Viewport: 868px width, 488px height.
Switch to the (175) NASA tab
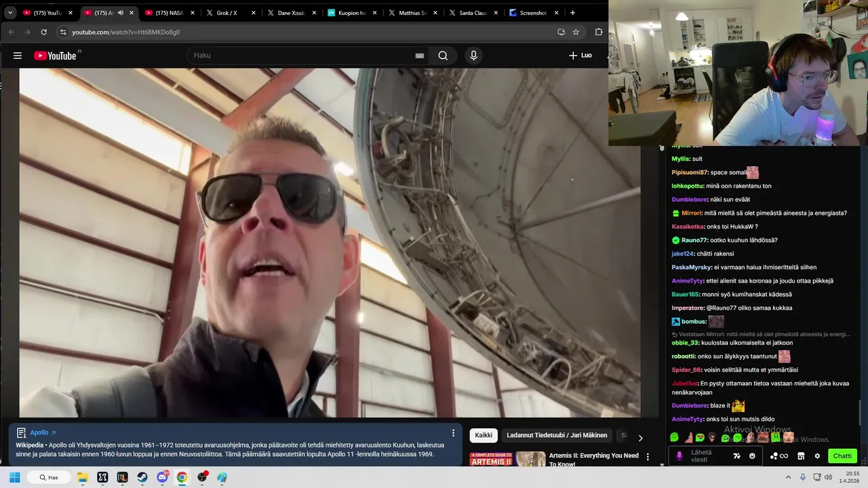pyautogui.click(x=170, y=13)
